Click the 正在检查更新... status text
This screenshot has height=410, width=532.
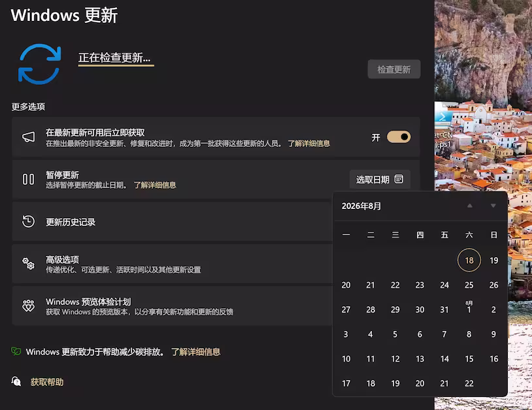click(x=114, y=57)
